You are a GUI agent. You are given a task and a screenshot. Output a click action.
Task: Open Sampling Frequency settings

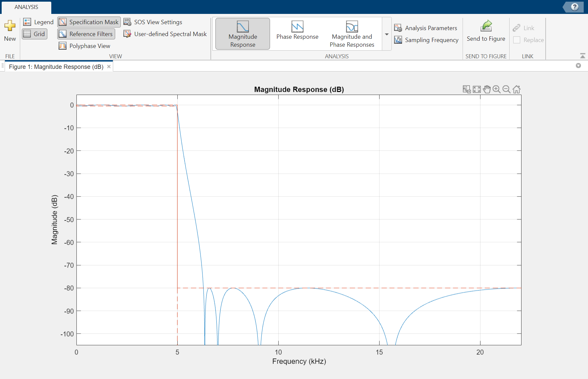pyautogui.click(x=426, y=40)
